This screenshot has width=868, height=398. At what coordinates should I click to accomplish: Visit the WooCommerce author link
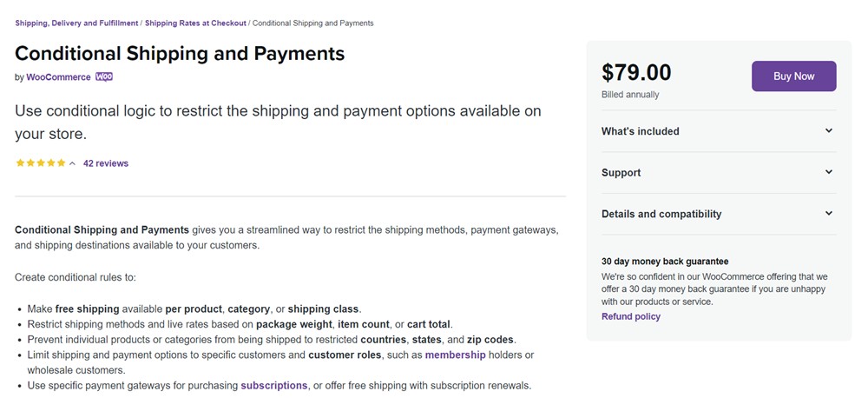click(58, 77)
